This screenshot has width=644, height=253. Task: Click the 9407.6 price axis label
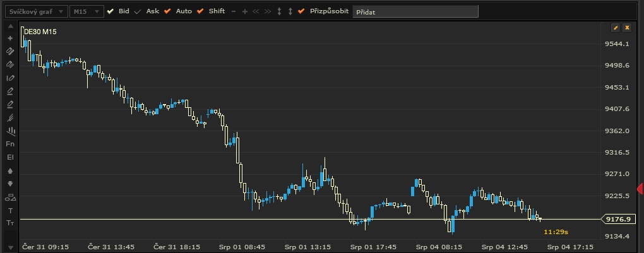(x=617, y=109)
